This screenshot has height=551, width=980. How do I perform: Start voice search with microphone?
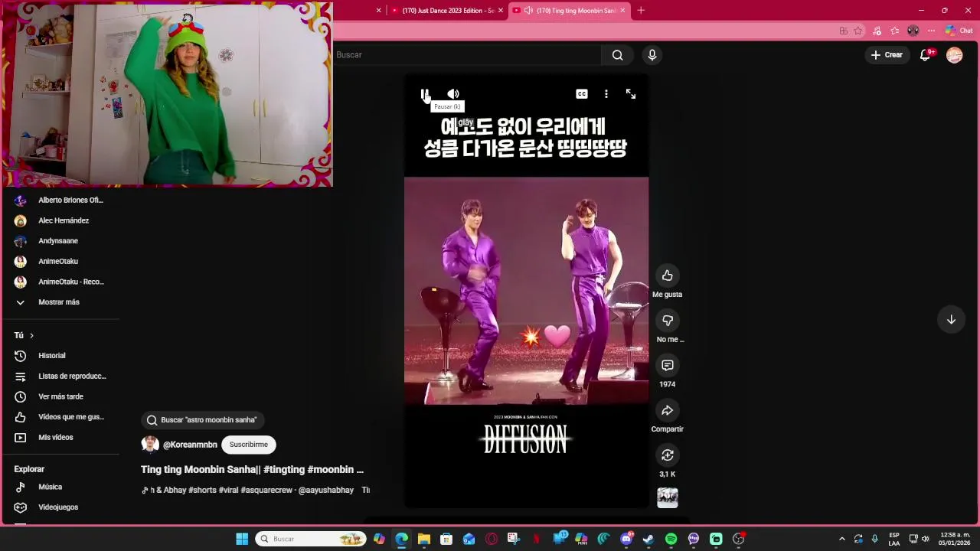(652, 55)
